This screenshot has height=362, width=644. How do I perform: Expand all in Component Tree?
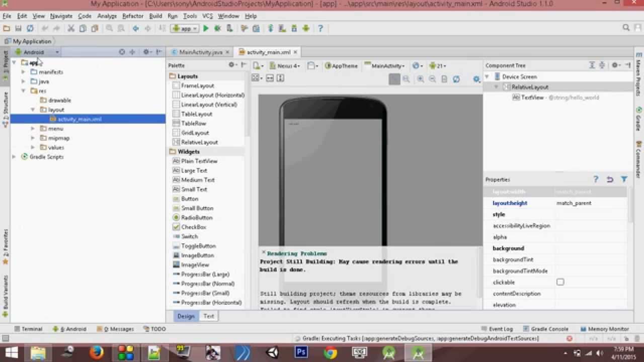(x=592, y=65)
